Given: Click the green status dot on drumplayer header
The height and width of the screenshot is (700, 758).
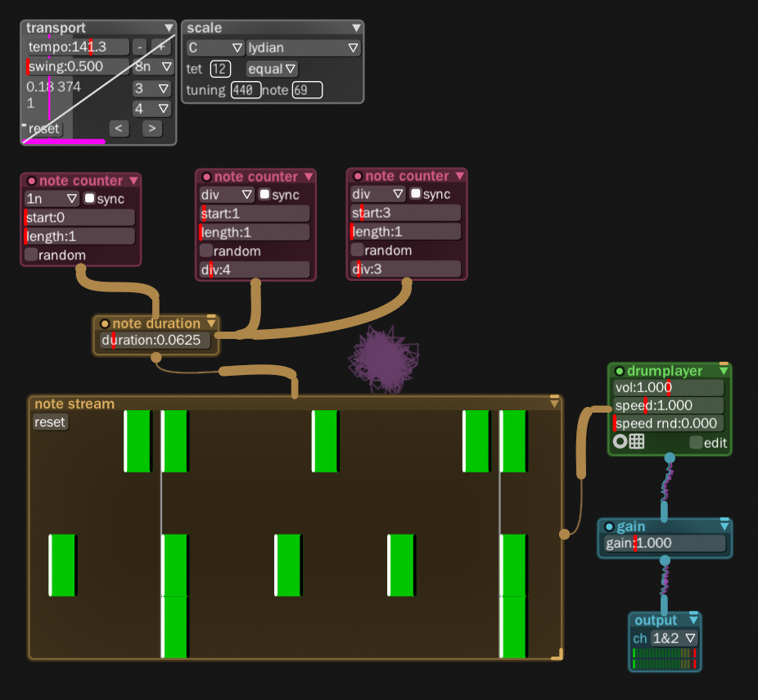Looking at the screenshot, I should 620,371.
